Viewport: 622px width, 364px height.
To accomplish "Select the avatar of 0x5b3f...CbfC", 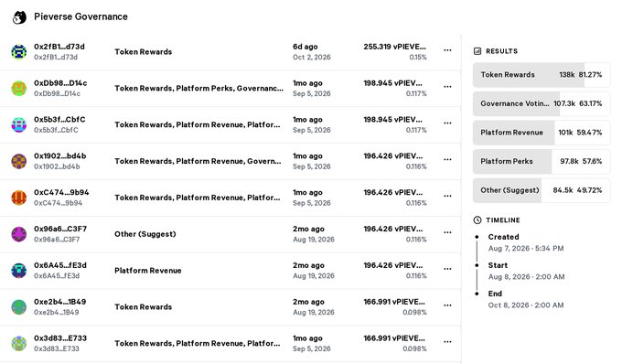I will click(18, 124).
